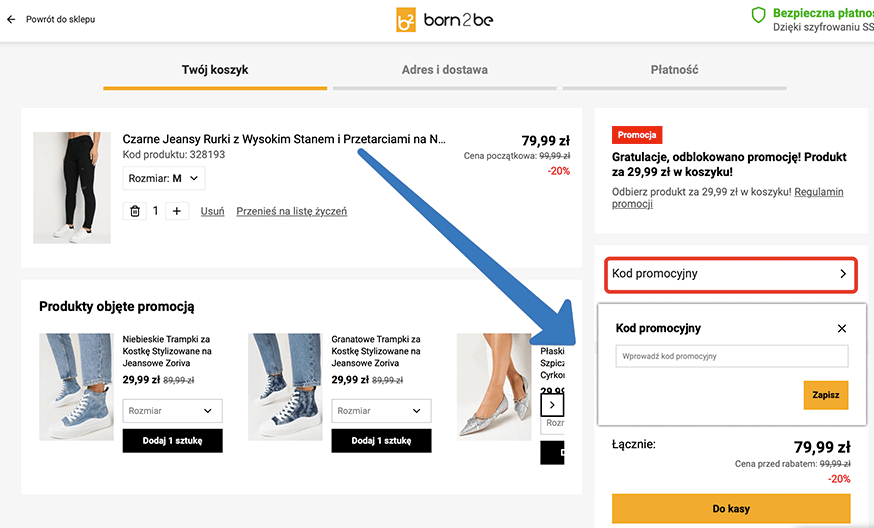This screenshot has height=528, width=874.
Task: Open the Rozmiar: M size dropdown
Action: pos(164,179)
